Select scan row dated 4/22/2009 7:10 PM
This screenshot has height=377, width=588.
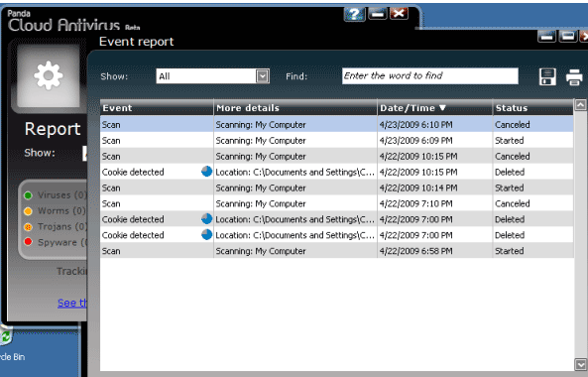click(337, 203)
